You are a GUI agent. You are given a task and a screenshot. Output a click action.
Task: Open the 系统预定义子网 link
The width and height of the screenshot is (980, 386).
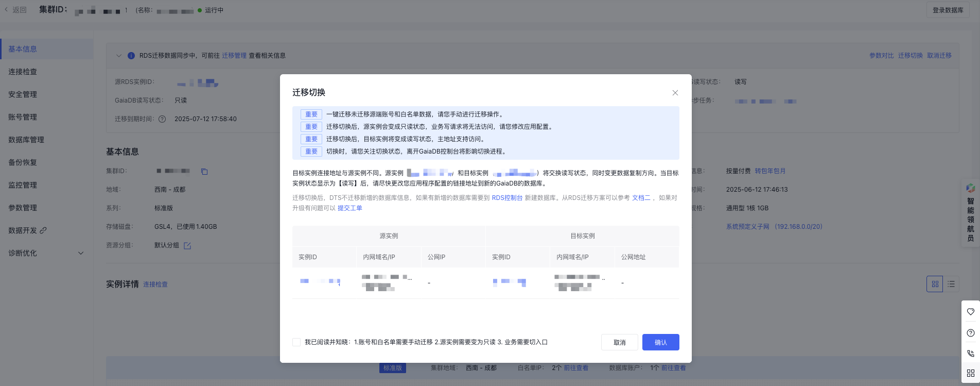[x=774, y=227]
